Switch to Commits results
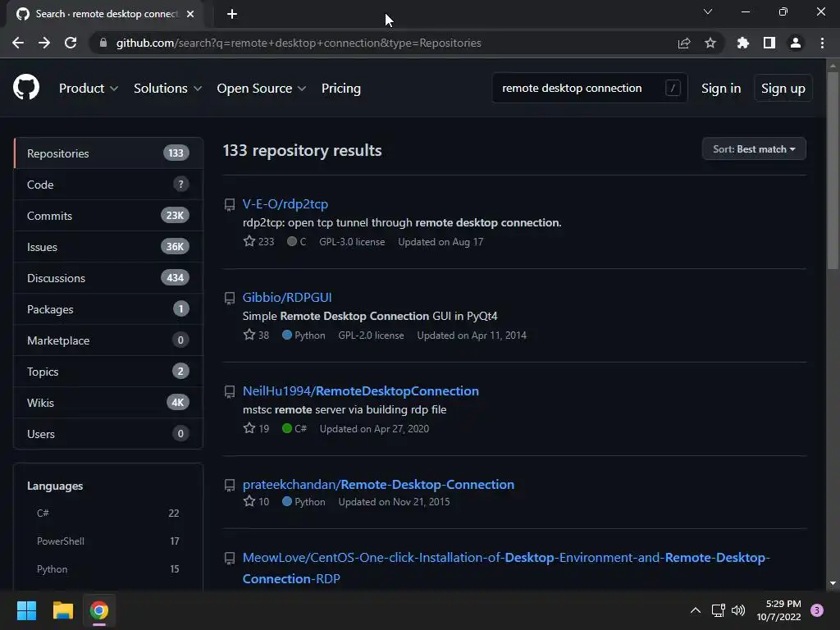 pyautogui.click(x=108, y=216)
